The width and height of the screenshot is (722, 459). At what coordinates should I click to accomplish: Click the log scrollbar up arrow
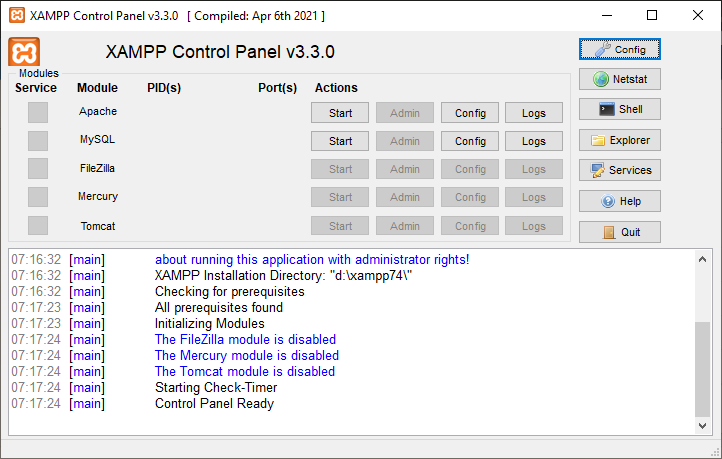click(x=702, y=259)
